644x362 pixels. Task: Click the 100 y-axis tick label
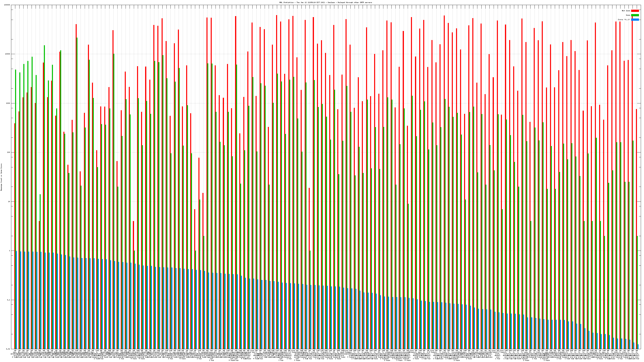click(9, 152)
